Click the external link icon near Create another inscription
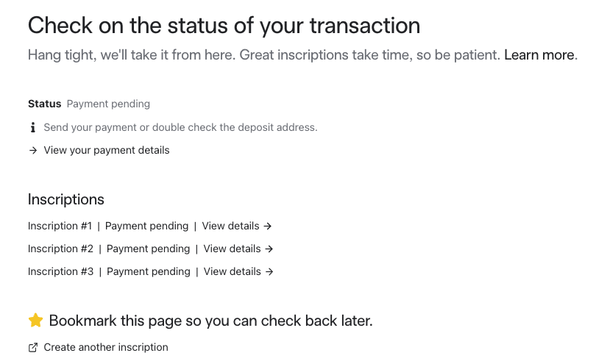Image resolution: width=596 pixels, height=364 pixels. click(x=33, y=347)
